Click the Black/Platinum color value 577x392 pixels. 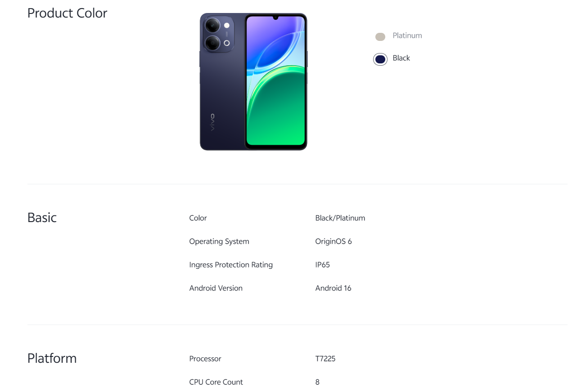point(340,218)
